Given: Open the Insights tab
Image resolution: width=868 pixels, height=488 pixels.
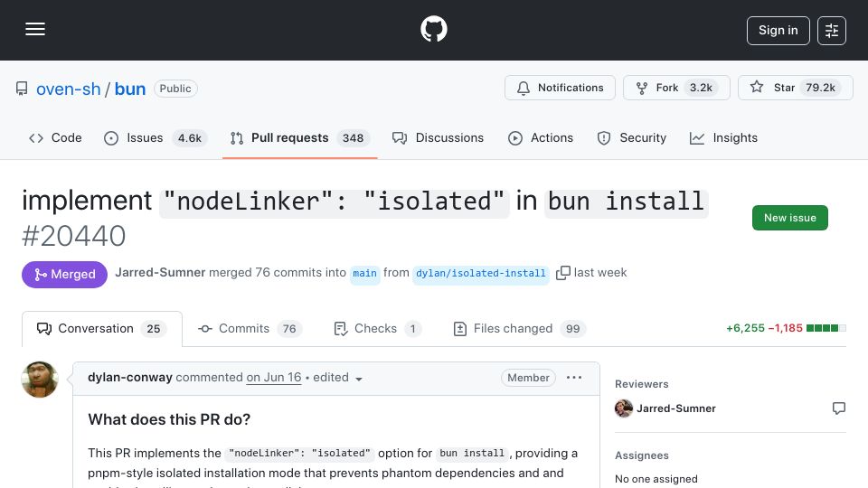Looking at the screenshot, I should pyautogui.click(x=723, y=137).
